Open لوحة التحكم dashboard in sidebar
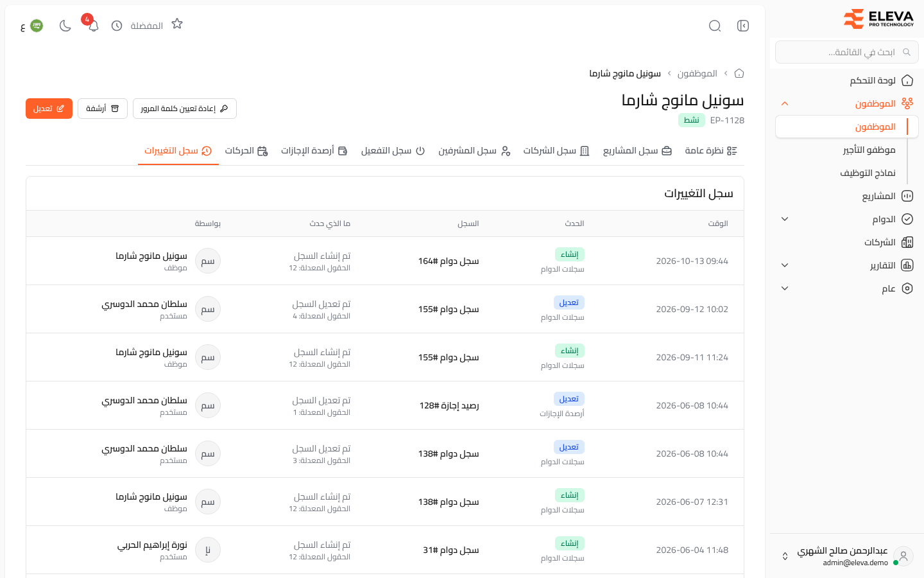The image size is (924, 578). (x=847, y=80)
